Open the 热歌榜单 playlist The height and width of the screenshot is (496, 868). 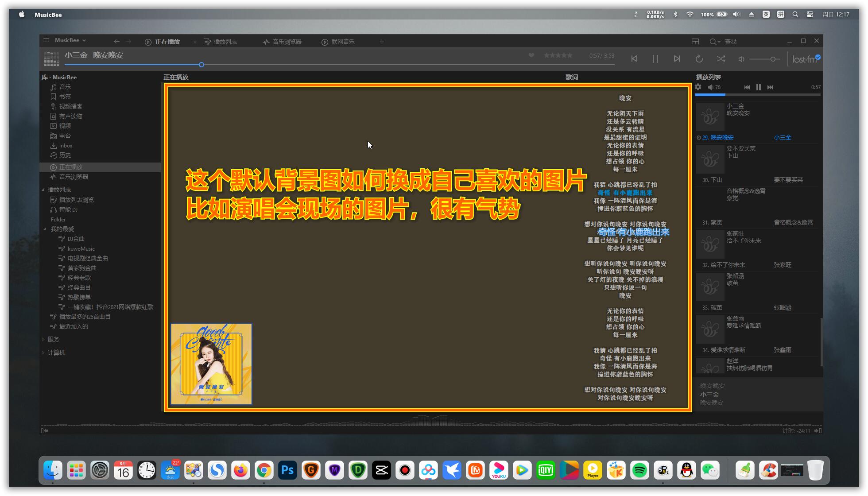(x=79, y=297)
